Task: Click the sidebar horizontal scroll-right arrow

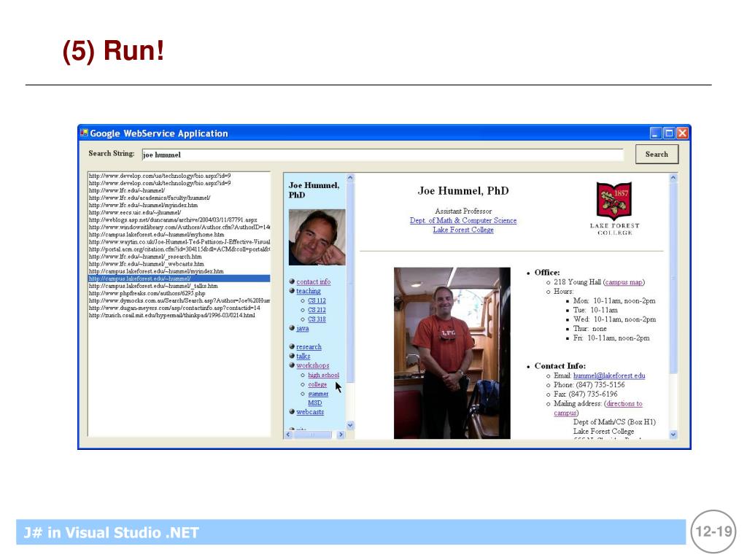Action: (341, 435)
